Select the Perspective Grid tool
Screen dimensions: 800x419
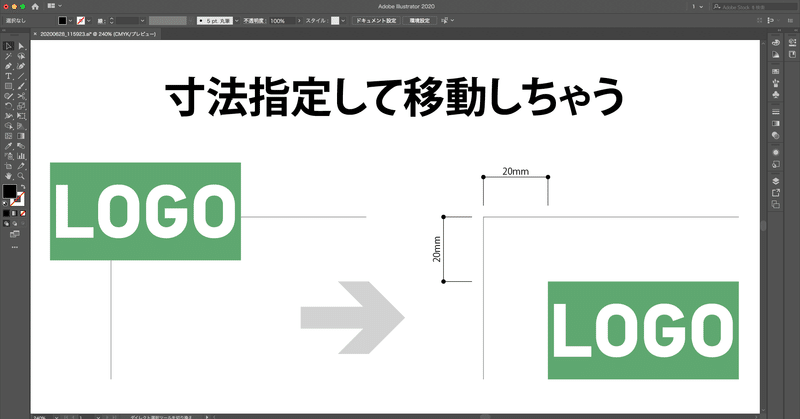pyautogui.click(x=21, y=126)
